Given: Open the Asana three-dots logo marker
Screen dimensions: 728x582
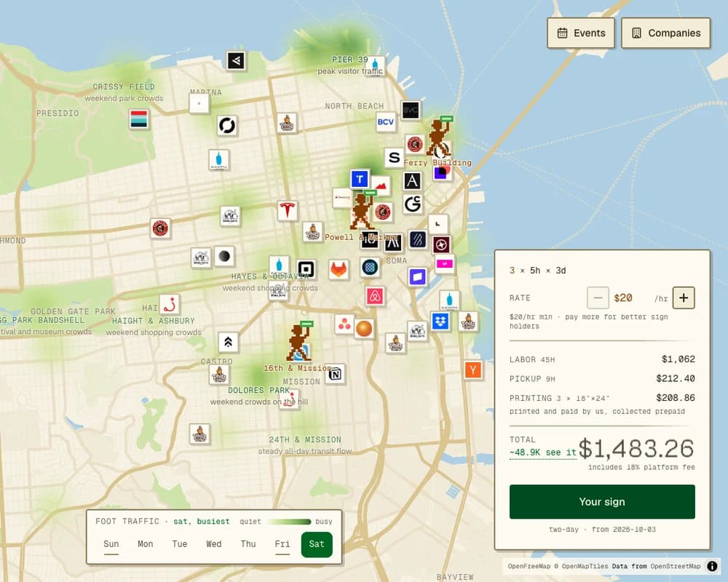Looking at the screenshot, I should click(344, 324).
